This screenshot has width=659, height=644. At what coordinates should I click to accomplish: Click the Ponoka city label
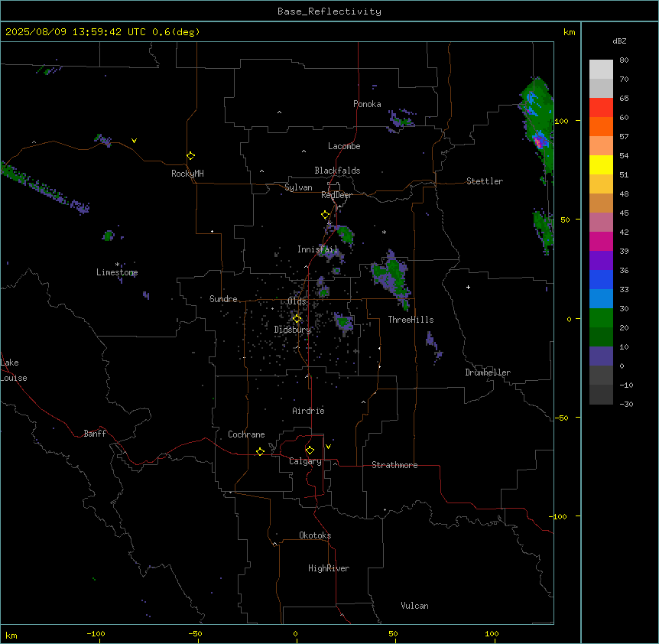367,104
